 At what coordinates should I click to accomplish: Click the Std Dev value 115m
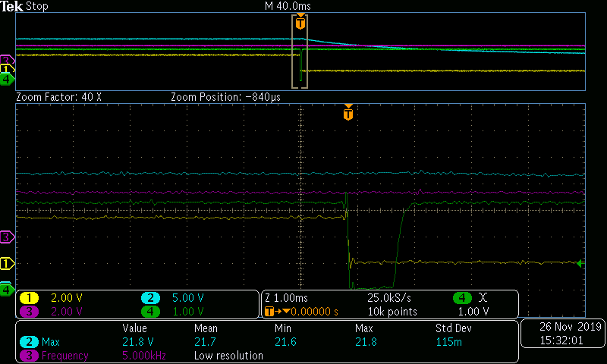click(x=448, y=342)
